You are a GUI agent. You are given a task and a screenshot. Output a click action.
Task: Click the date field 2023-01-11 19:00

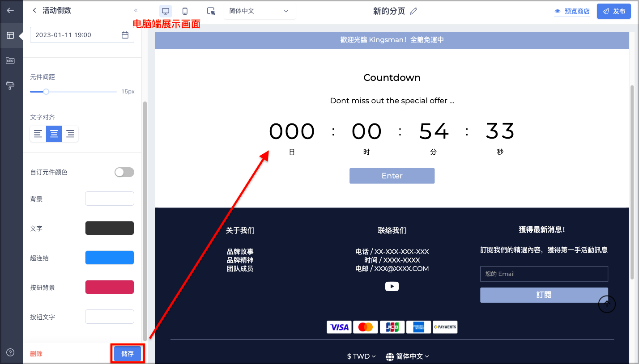[x=73, y=35]
